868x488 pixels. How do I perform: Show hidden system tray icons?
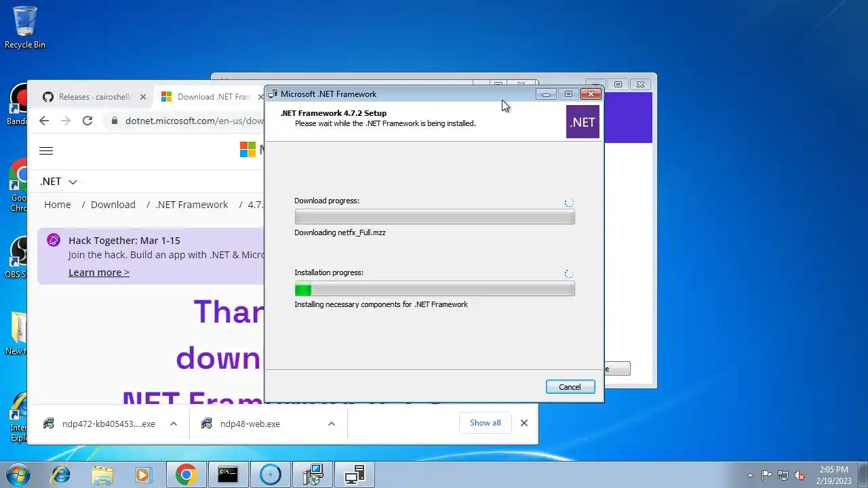pyautogui.click(x=750, y=475)
